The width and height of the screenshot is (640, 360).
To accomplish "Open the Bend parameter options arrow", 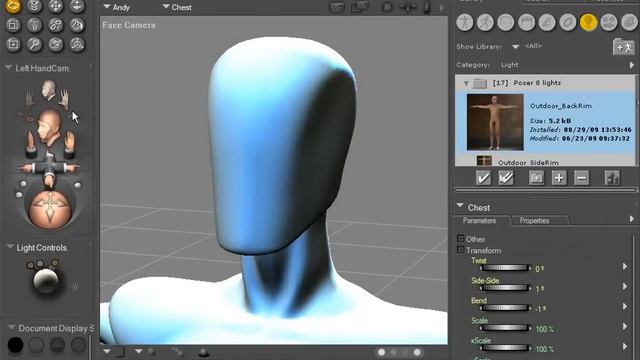I will (x=625, y=307).
